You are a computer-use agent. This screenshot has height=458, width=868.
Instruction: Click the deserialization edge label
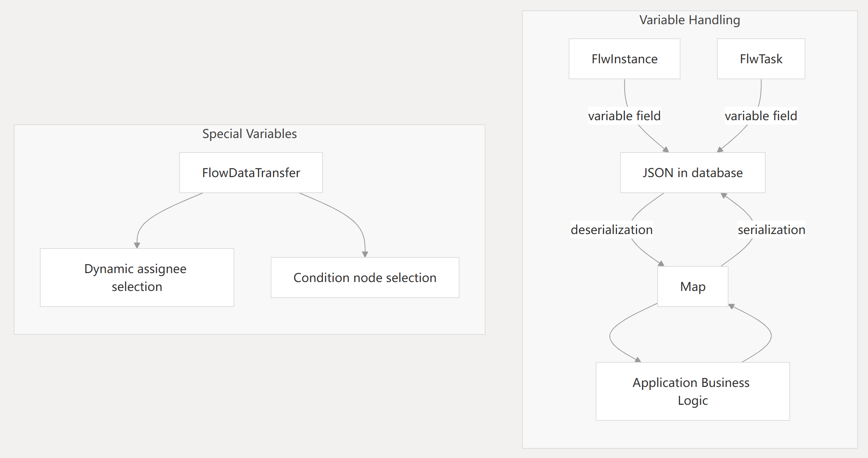point(611,230)
